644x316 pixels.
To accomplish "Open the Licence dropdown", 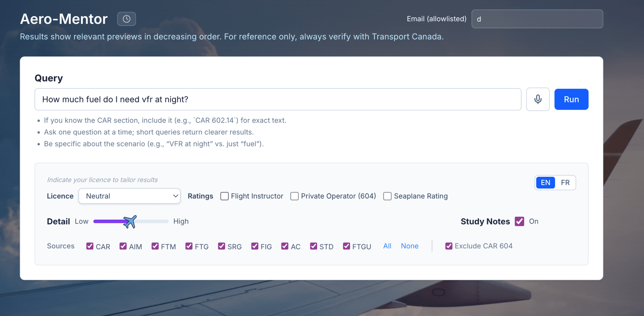I will (x=129, y=196).
